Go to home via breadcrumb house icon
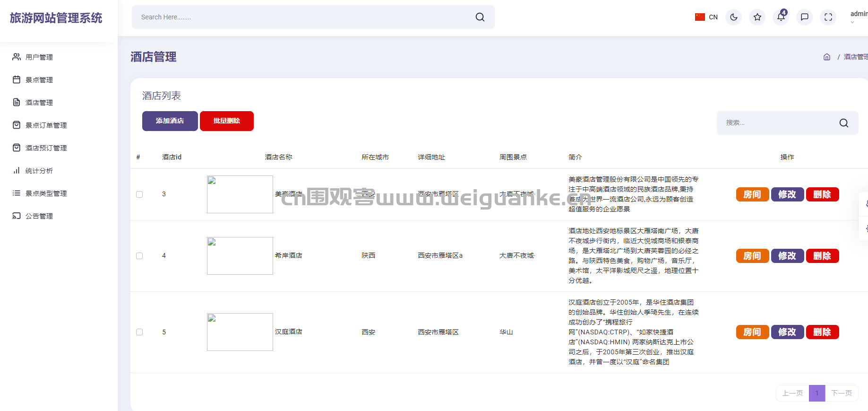Screen dimensions: 868x411 coord(826,57)
